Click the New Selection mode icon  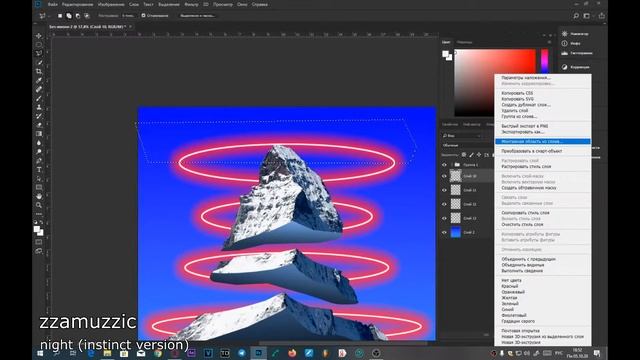[x=60, y=16]
